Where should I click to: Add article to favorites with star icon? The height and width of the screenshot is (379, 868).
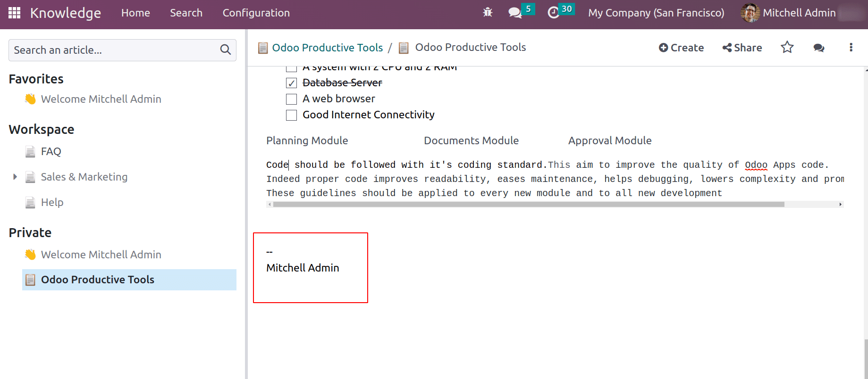tap(787, 47)
